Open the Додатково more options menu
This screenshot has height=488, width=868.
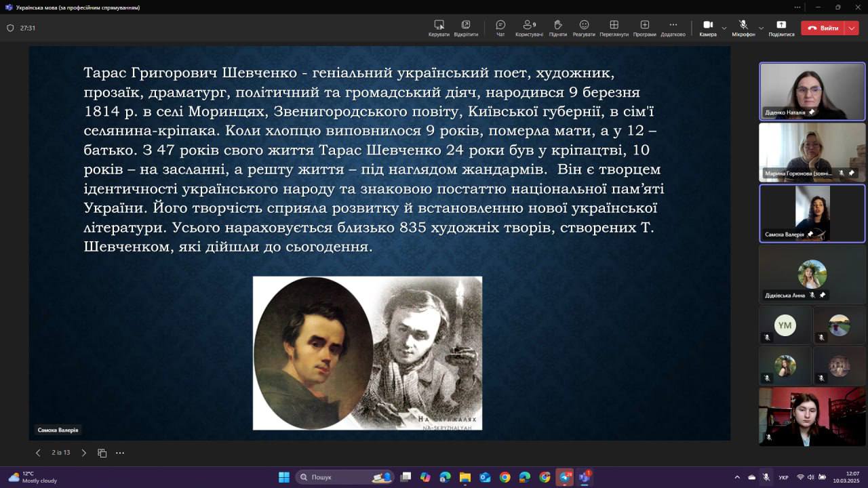click(x=673, y=28)
